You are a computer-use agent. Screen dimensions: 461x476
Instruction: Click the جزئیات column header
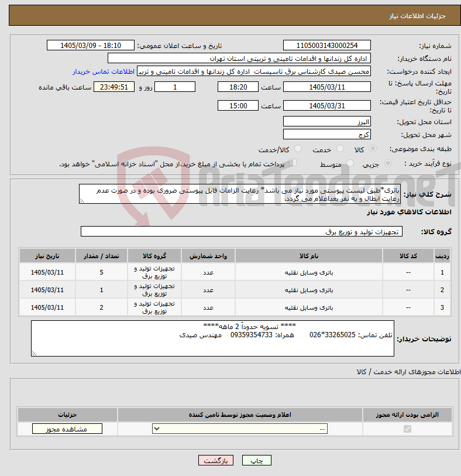point(67,415)
